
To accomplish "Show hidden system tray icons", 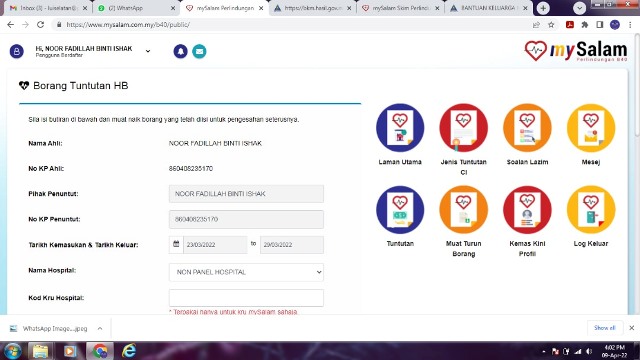I will click(544, 351).
